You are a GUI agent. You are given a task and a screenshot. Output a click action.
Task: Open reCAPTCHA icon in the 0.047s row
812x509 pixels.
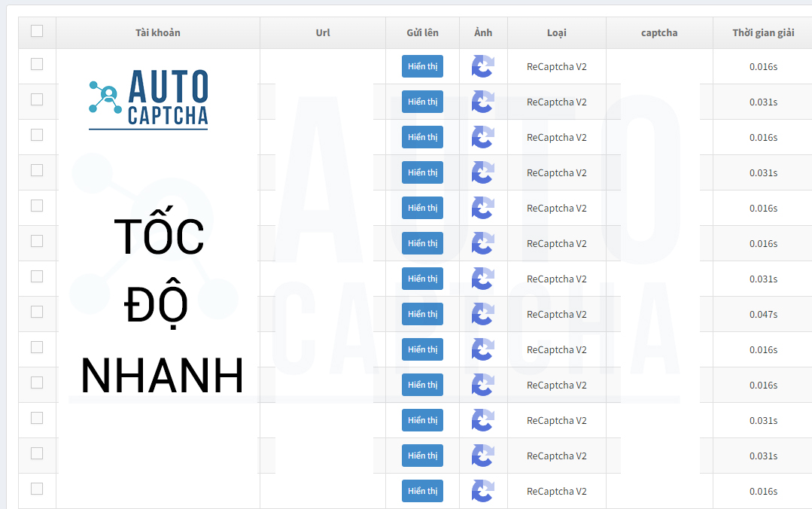[x=483, y=314]
